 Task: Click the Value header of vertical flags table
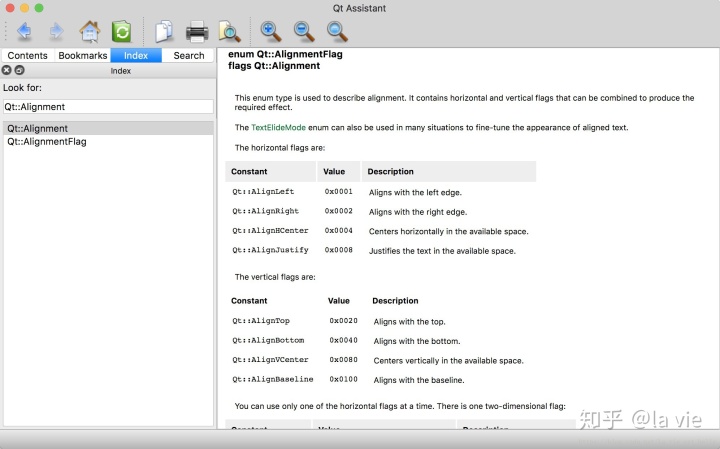point(338,301)
